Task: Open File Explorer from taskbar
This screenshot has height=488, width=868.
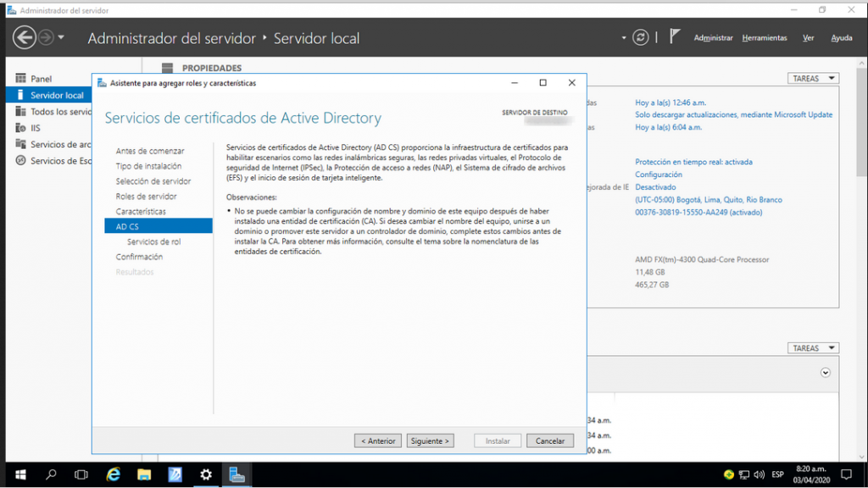Action: point(144,474)
